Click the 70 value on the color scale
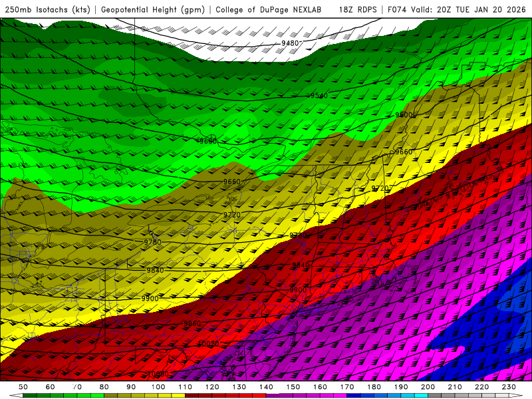This screenshot has height=399, width=532. pyautogui.click(x=77, y=387)
